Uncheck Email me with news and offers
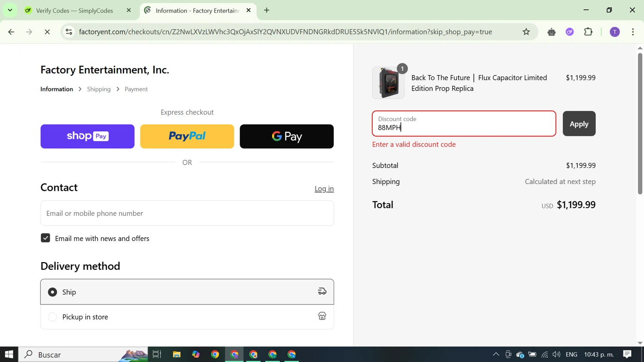This screenshot has height=362, width=644. 46,238
